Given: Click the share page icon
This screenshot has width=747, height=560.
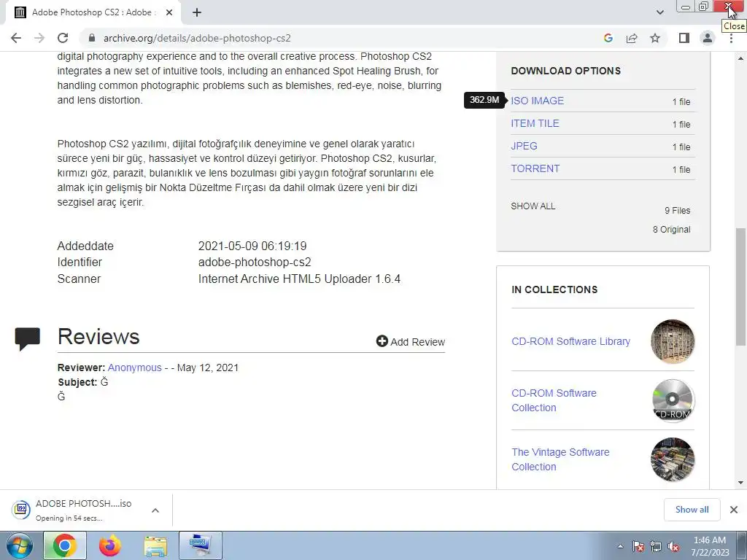Looking at the screenshot, I should coord(632,38).
